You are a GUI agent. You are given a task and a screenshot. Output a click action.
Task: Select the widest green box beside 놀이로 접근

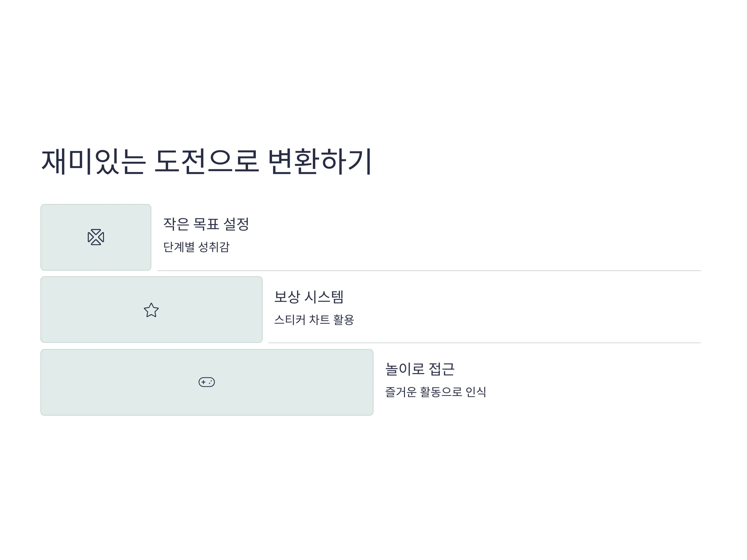207,382
